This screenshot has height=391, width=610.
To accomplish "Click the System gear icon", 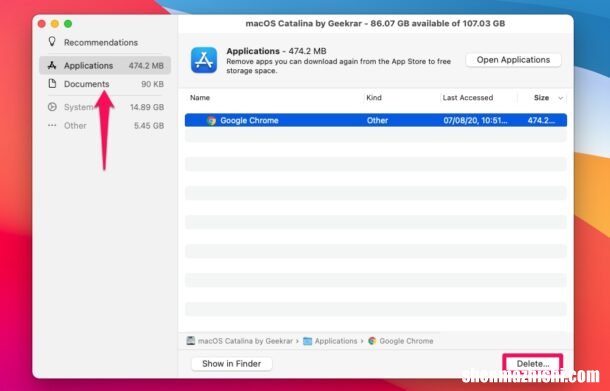I will pos(52,107).
